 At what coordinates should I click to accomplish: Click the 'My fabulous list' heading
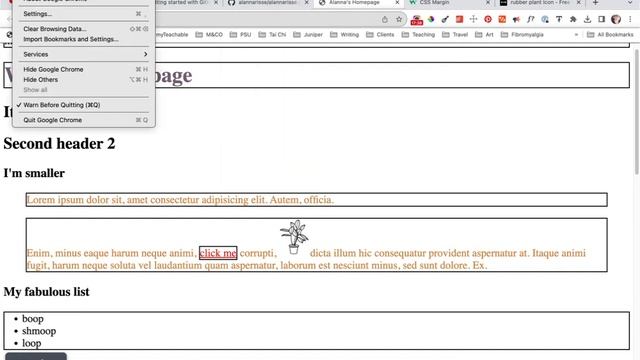click(47, 292)
